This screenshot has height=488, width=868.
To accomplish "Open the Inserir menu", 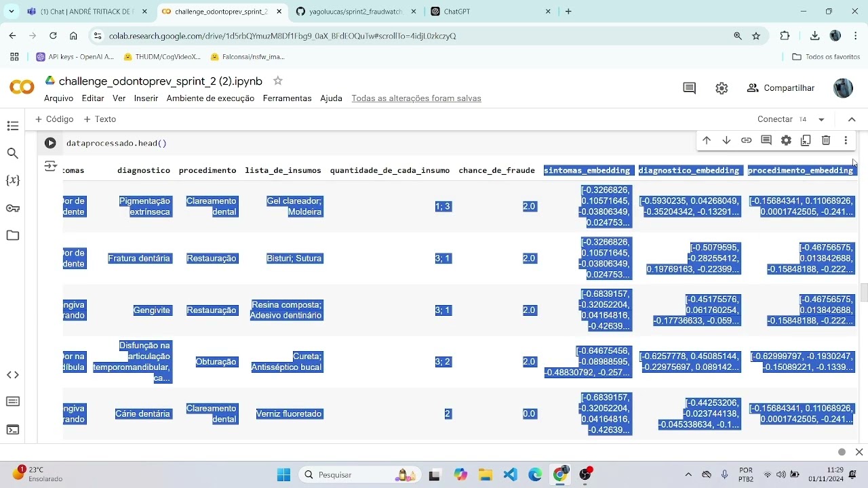I will (146, 98).
